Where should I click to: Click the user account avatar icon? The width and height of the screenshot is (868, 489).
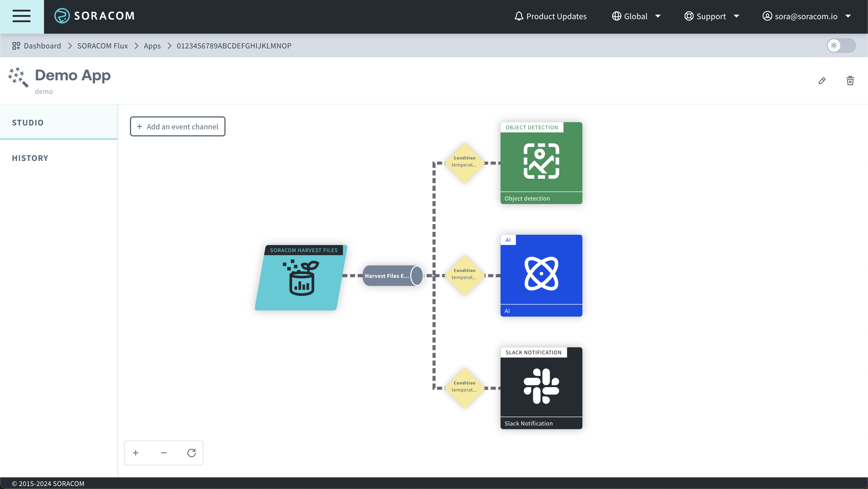pyautogui.click(x=767, y=16)
